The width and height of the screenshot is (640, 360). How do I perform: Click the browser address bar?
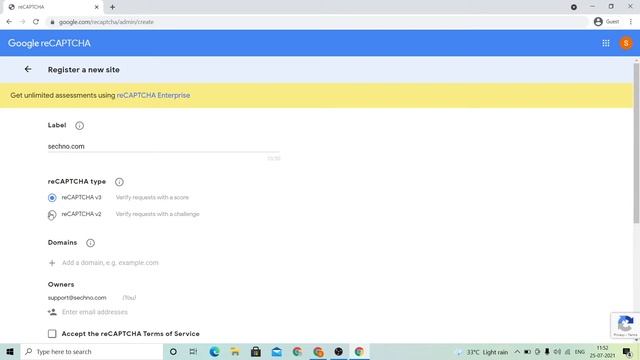pos(318,22)
